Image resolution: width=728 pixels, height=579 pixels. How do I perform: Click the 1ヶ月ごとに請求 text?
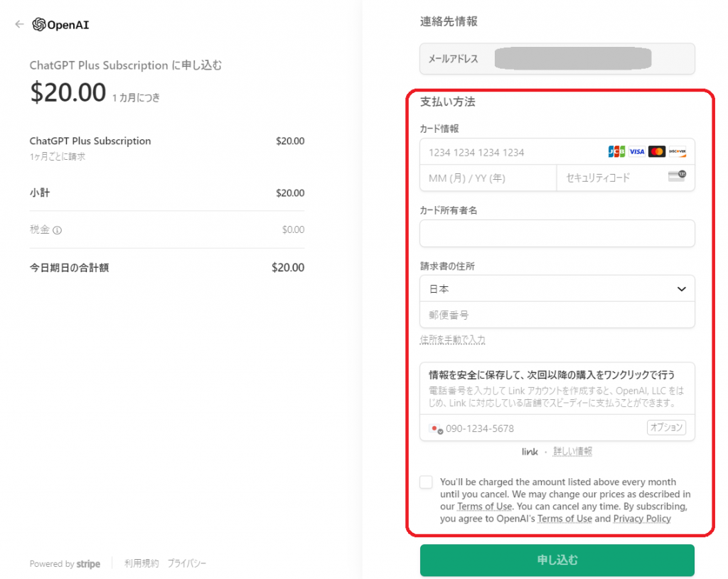coord(58,157)
